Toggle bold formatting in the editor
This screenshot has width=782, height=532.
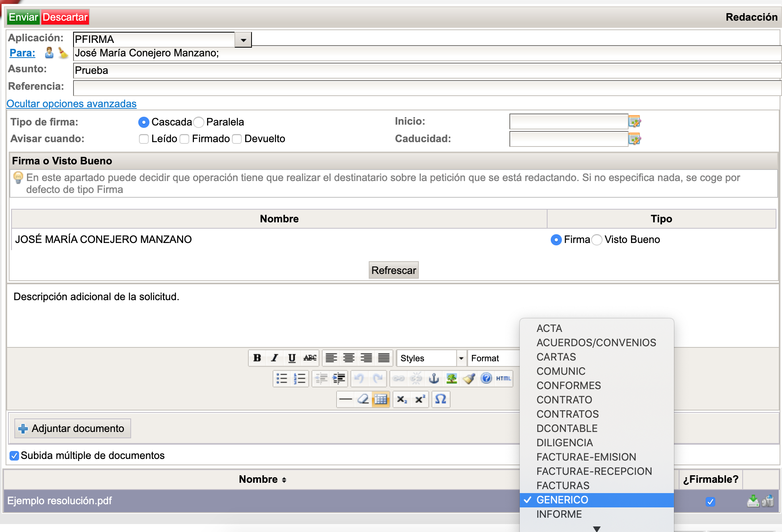[x=257, y=358]
